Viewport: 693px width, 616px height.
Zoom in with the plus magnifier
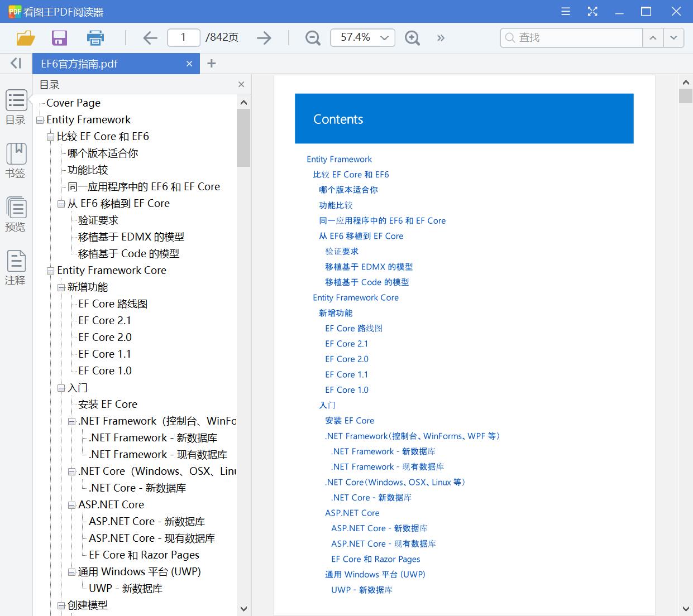point(412,37)
